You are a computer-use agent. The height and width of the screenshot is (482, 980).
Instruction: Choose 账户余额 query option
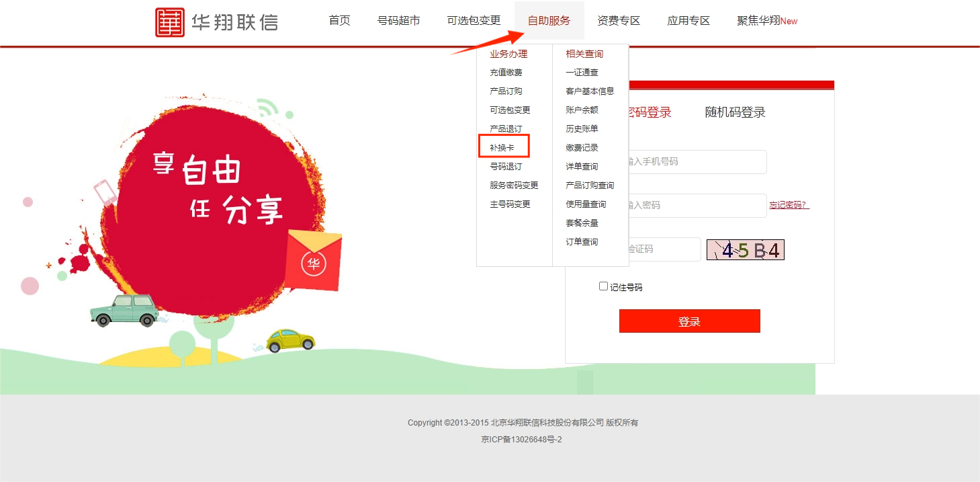tap(582, 110)
